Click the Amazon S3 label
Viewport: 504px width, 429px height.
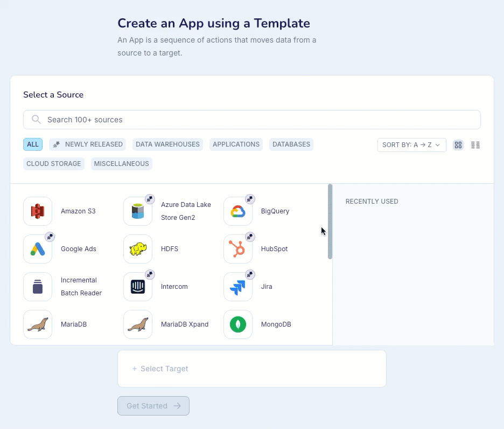click(x=78, y=211)
